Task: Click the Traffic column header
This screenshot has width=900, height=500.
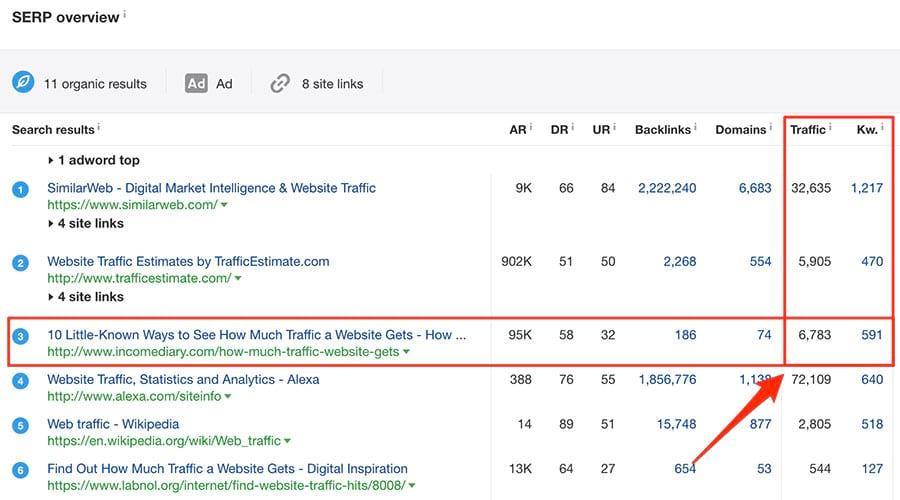Action: point(808,130)
